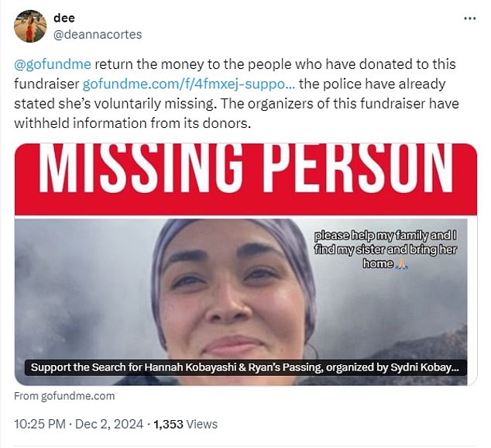Click the @deannacortes handle
The width and height of the screenshot is (491, 448).
pos(98,34)
